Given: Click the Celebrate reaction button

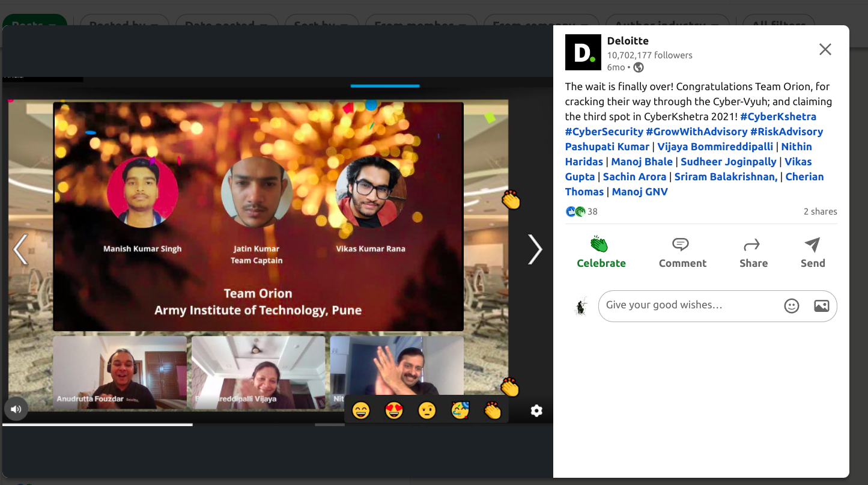Looking at the screenshot, I should click(x=601, y=252).
